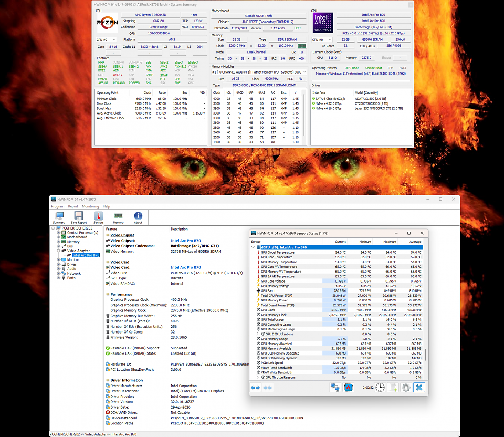504x437 pixels.
Task: Collapse the dGPU Intel Arc Pro B70 sensor group
Action: (x=253, y=247)
